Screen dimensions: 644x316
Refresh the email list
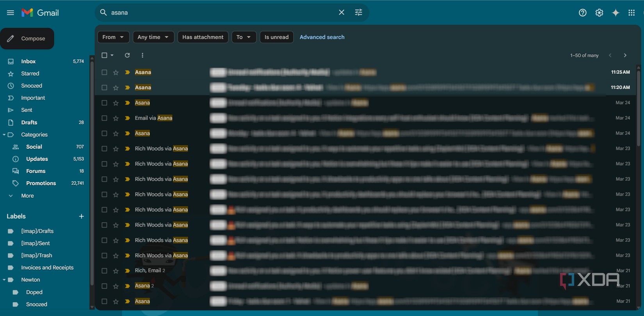[127, 55]
